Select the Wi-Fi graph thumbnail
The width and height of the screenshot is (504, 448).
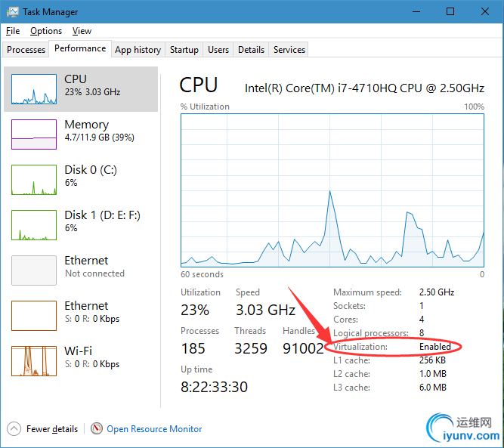click(x=34, y=361)
